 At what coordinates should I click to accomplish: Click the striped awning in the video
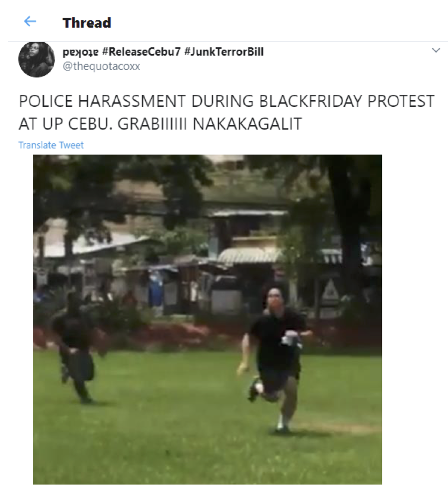coord(250,255)
